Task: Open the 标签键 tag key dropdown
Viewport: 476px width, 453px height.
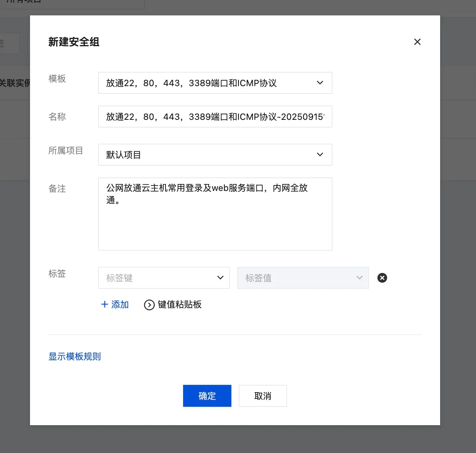Action: pyautogui.click(x=164, y=278)
